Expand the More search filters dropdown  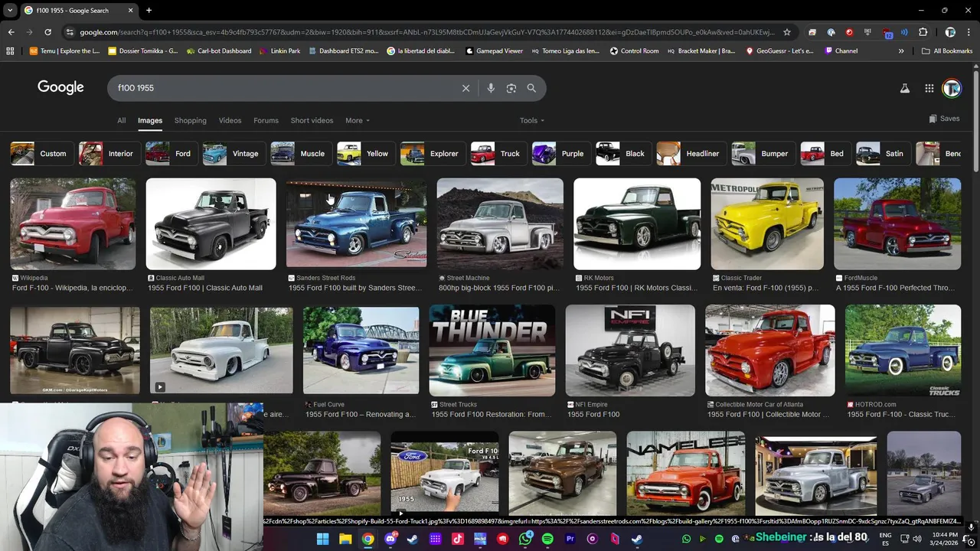358,120
